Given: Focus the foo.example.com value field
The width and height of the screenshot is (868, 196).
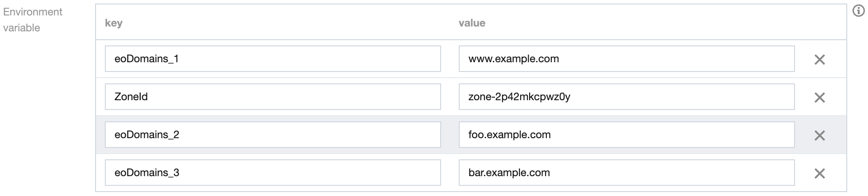Looking at the screenshot, I should point(626,135).
